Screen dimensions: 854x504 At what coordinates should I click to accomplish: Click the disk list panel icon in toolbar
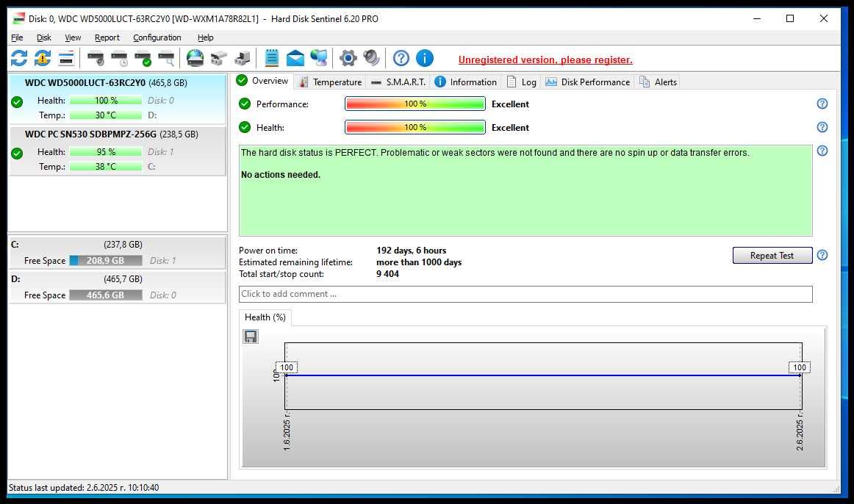pyautogui.click(x=66, y=58)
